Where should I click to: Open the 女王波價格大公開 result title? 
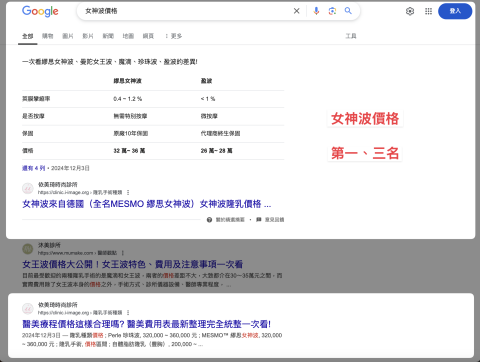(132, 264)
